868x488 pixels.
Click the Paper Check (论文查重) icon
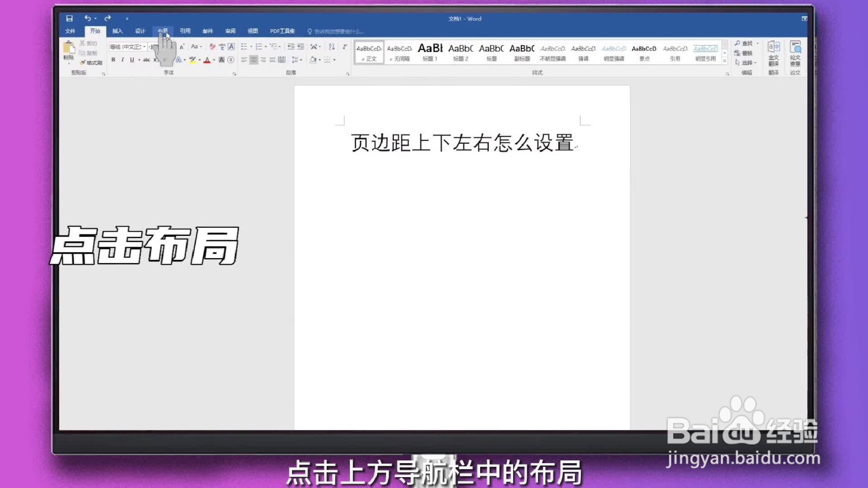pyautogui.click(x=795, y=53)
